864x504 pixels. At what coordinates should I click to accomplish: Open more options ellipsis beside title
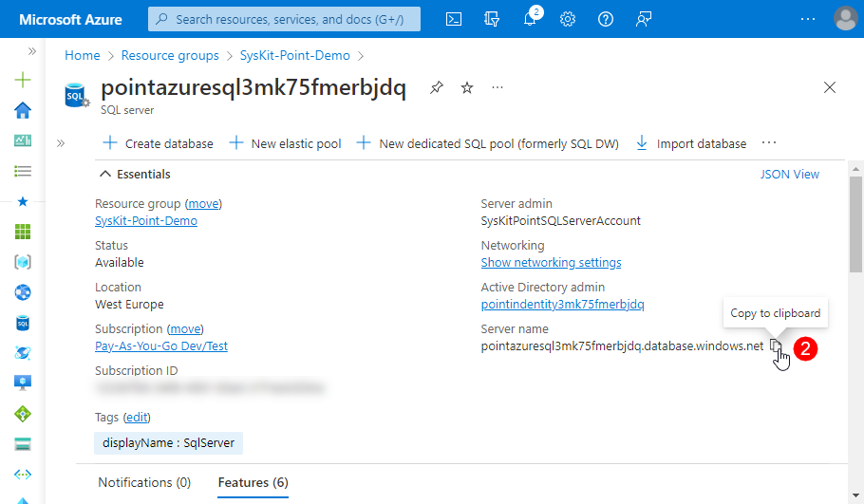pos(497,87)
